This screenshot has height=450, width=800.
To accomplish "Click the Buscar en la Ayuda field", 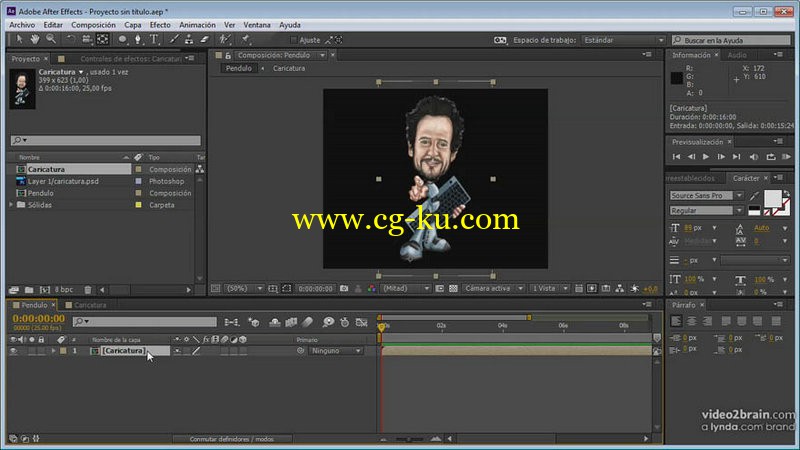I will click(x=731, y=40).
